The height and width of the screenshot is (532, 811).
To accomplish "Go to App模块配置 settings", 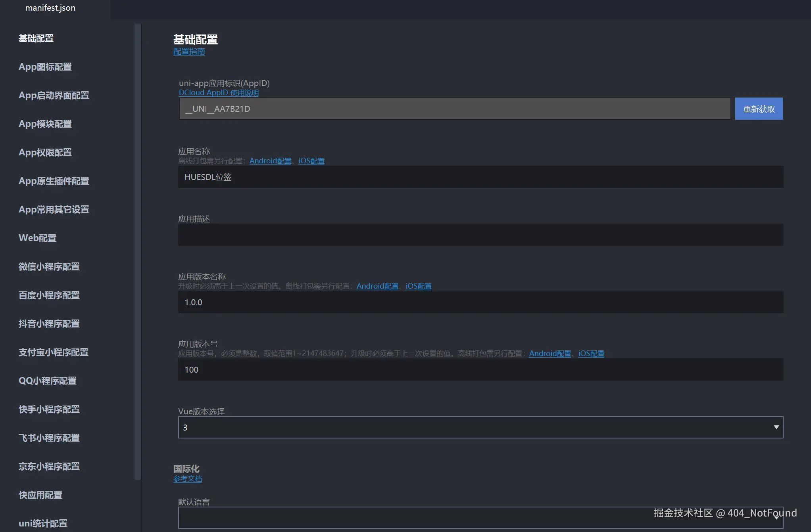I will click(45, 124).
